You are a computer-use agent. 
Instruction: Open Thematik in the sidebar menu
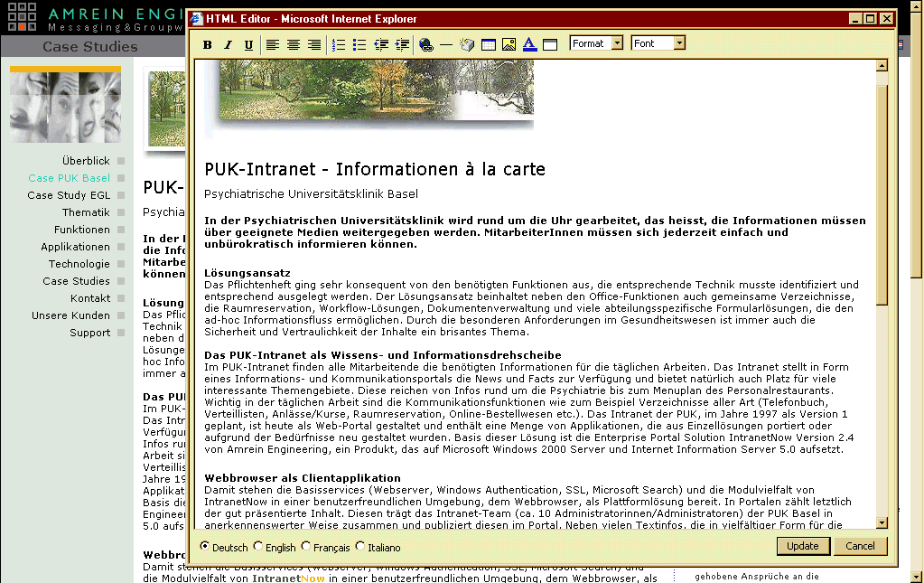click(86, 212)
